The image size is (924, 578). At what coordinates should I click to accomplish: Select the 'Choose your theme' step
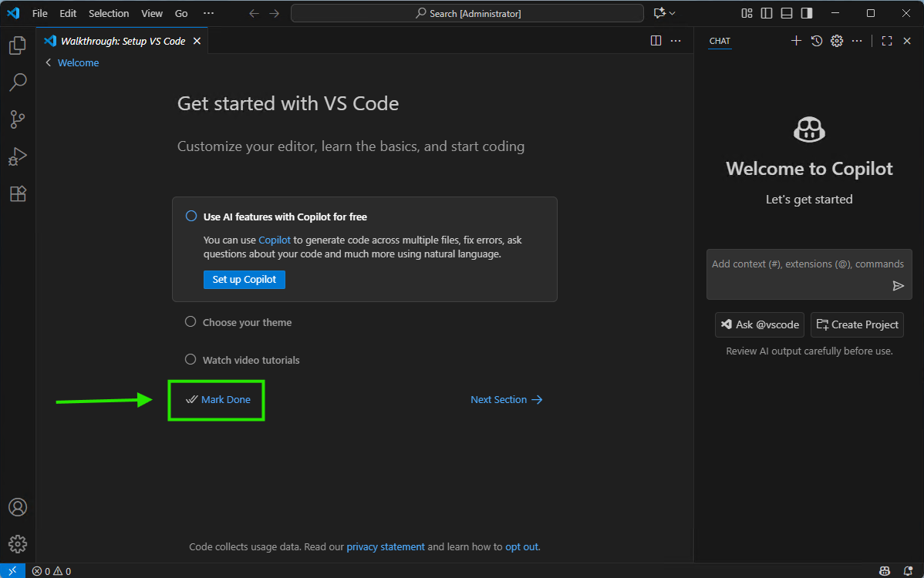point(247,322)
